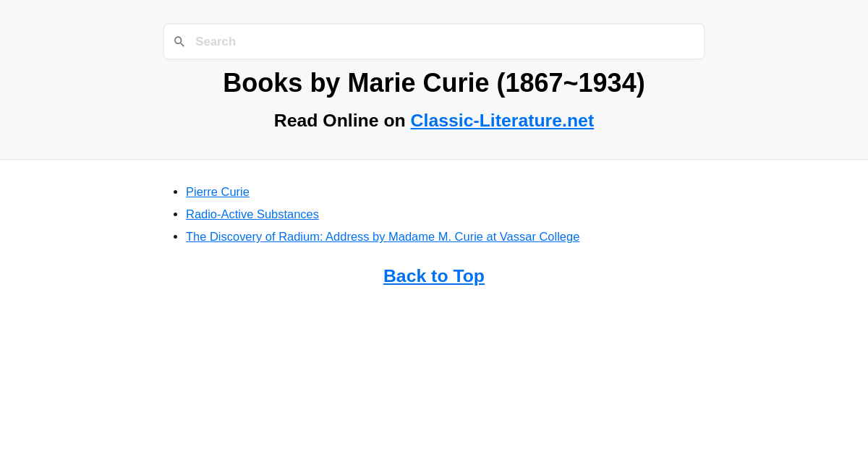Select Pierre Curie from the book list
The height and width of the screenshot is (454, 868).
click(x=217, y=192)
